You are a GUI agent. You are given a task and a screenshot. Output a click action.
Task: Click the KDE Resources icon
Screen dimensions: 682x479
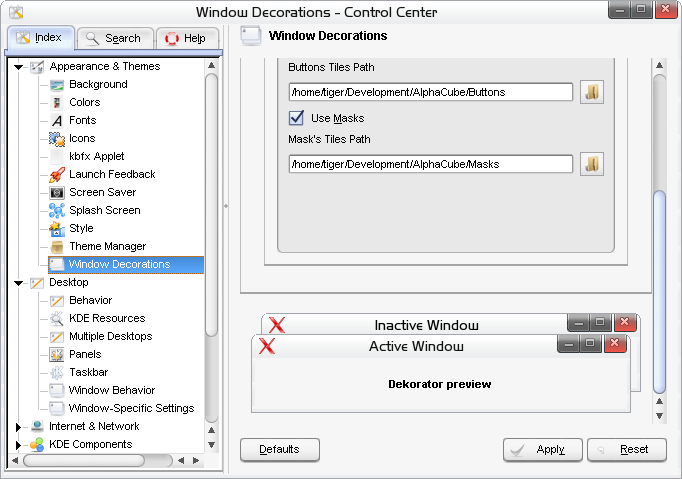click(x=57, y=318)
